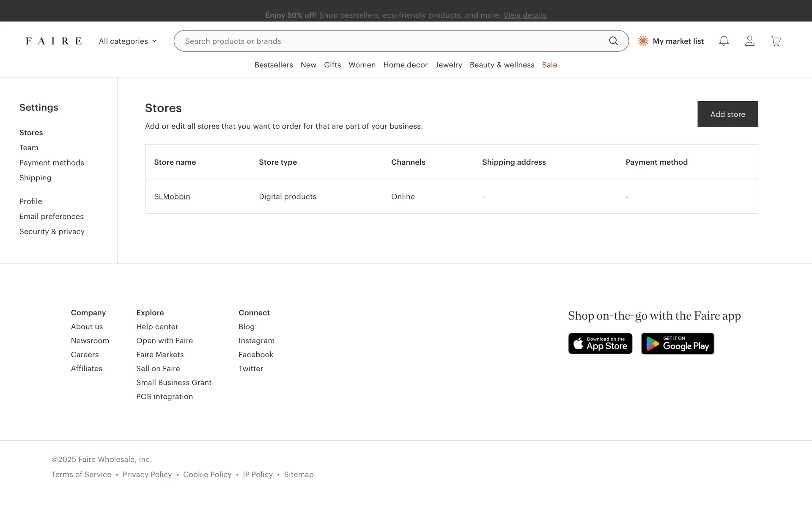Open the account profile icon
Screen dimensions: 812x508
pos(749,41)
